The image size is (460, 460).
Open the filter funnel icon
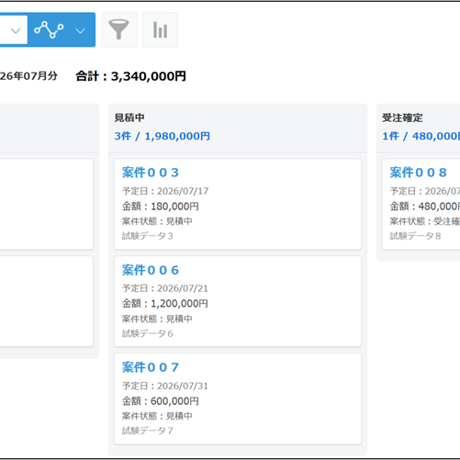pyautogui.click(x=119, y=30)
